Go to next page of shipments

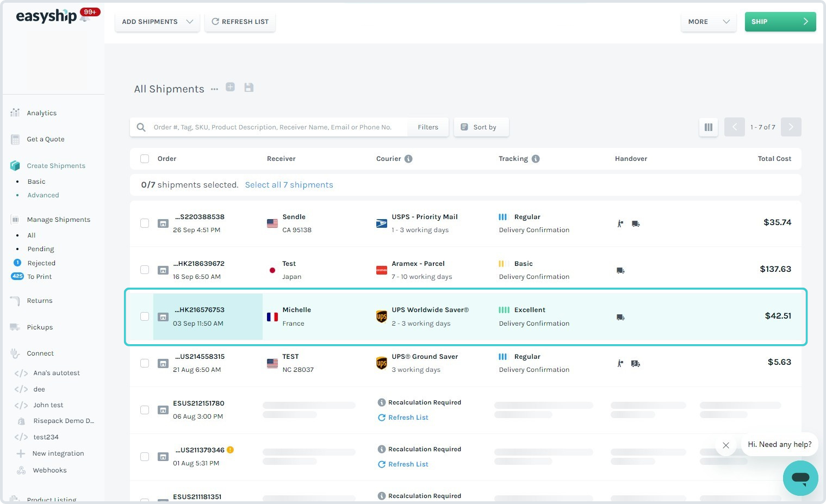[791, 127]
